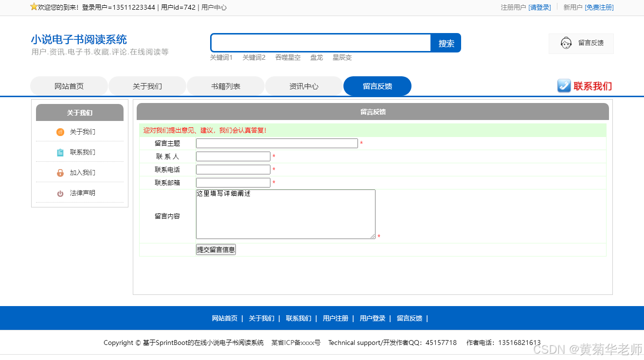Click the 关于我们 sidebar panel header

[80, 113]
